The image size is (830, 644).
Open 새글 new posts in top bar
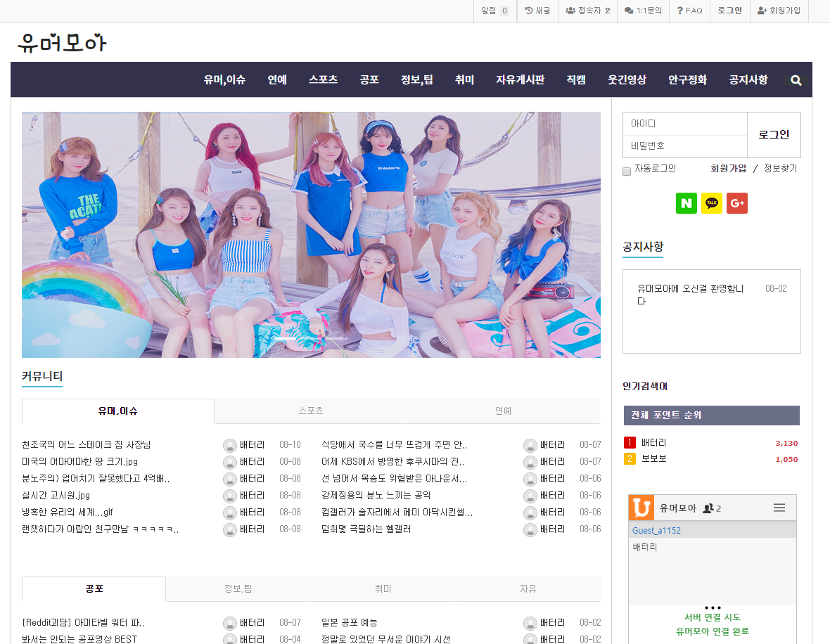pyautogui.click(x=538, y=11)
